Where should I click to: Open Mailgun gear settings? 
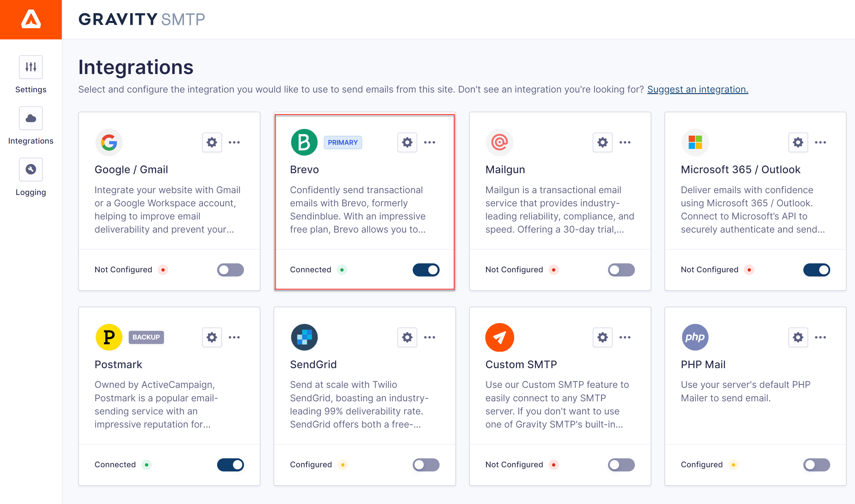coord(603,142)
